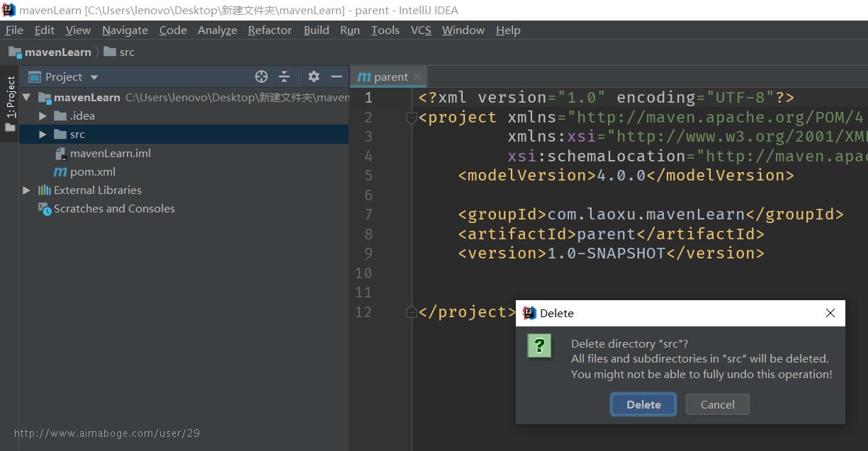Open the Tools menu
Image resolution: width=868 pixels, height=451 pixels.
click(385, 30)
